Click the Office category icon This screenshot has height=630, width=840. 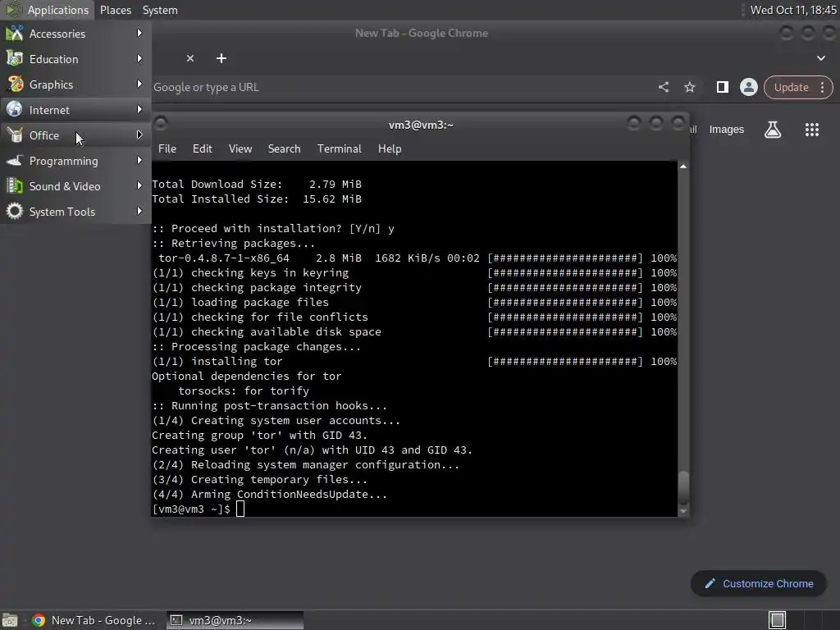pyautogui.click(x=15, y=135)
